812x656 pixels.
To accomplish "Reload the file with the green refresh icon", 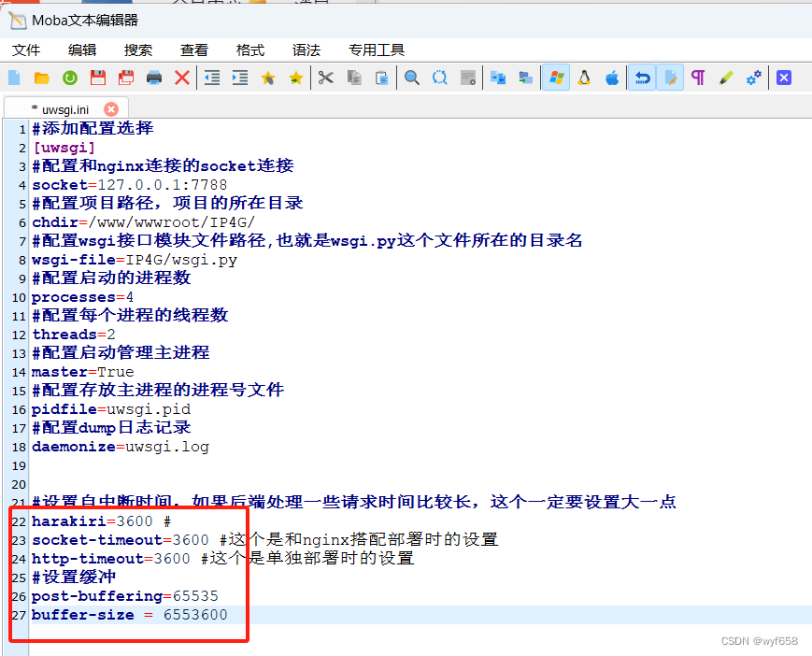I will click(70, 78).
